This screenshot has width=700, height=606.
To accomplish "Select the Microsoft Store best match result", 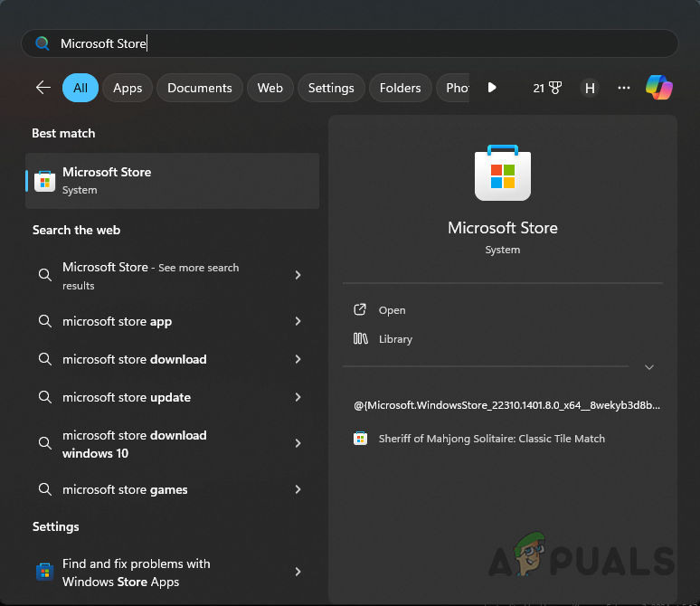I will tap(173, 181).
